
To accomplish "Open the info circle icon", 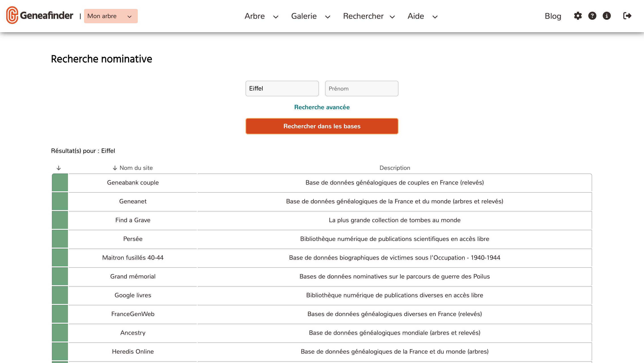I will point(607,16).
